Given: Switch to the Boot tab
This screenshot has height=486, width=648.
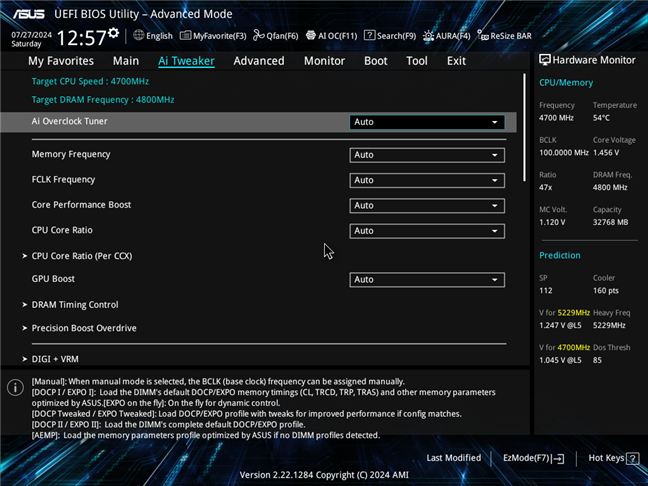Looking at the screenshot, I should [x=376, y=61].
